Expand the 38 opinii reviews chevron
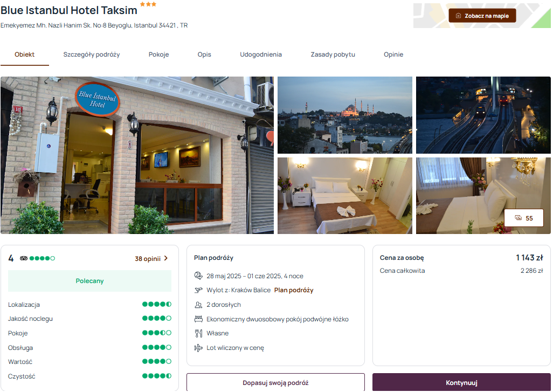Screen dimensions: 553x392 (x=166, y=259)
